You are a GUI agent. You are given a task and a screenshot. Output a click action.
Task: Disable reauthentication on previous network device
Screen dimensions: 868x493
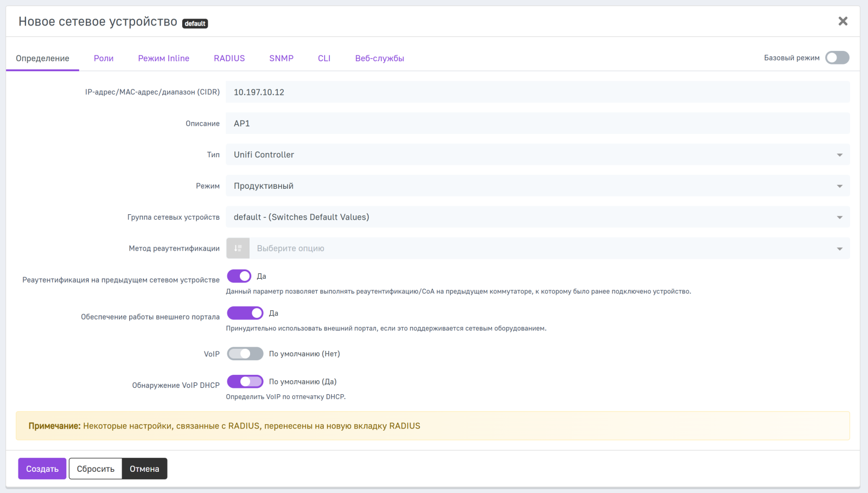pyautogui.click(x=239, y=277)
